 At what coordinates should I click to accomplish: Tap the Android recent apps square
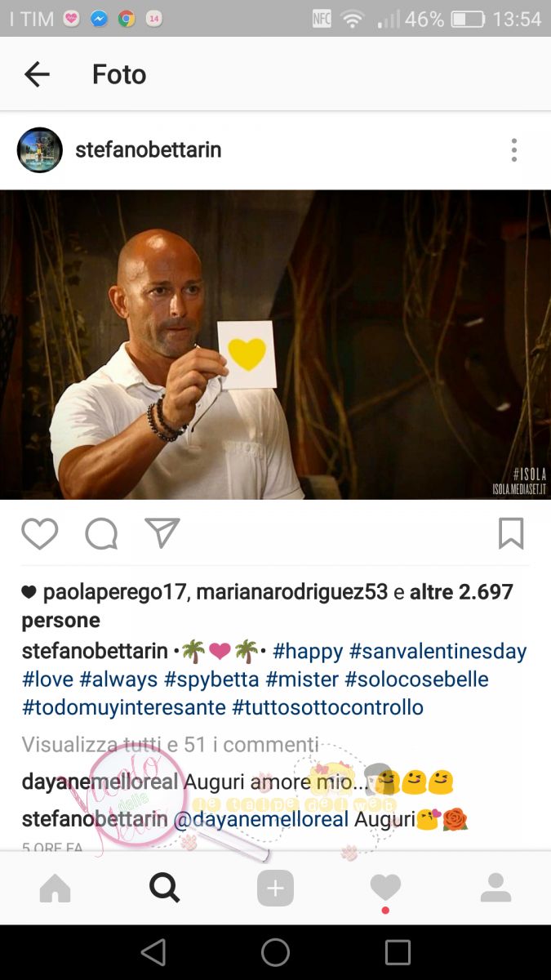pos(398,952)
